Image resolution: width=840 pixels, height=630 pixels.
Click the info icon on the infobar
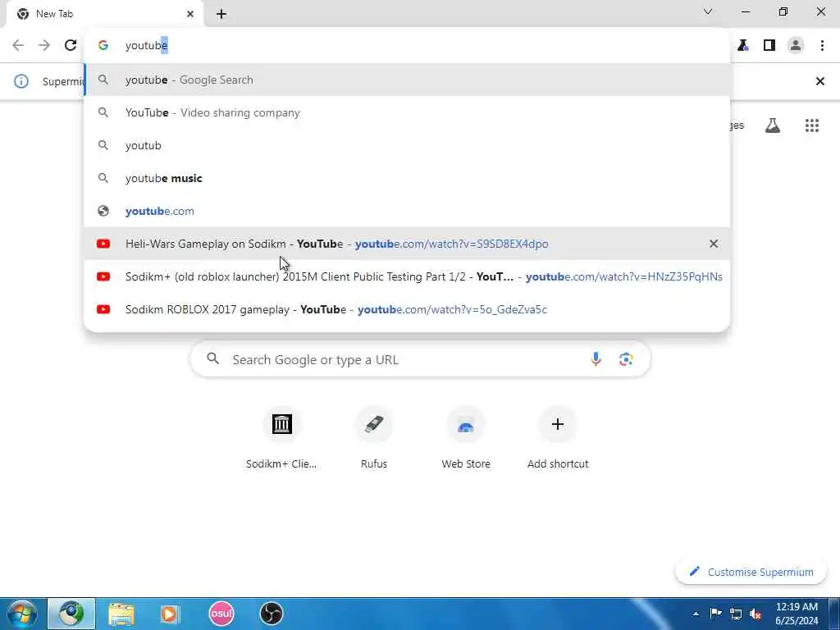pos(21,81)
